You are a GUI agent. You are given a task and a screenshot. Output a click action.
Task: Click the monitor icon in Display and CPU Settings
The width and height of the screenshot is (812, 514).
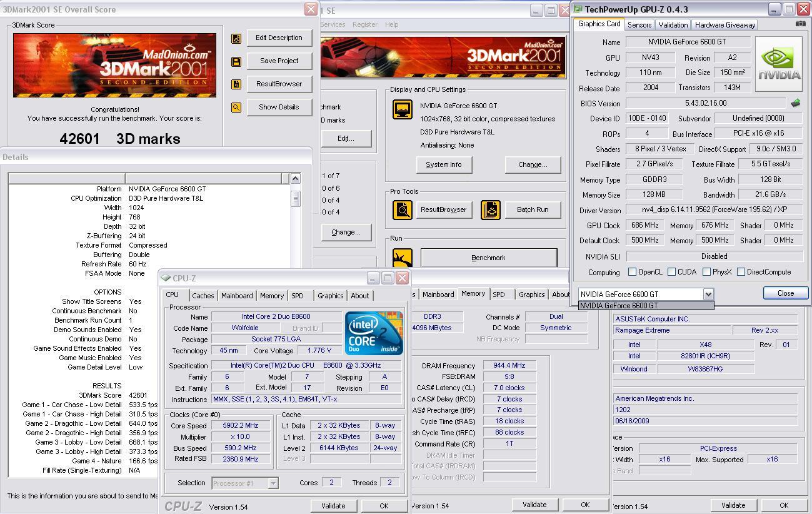403,109
